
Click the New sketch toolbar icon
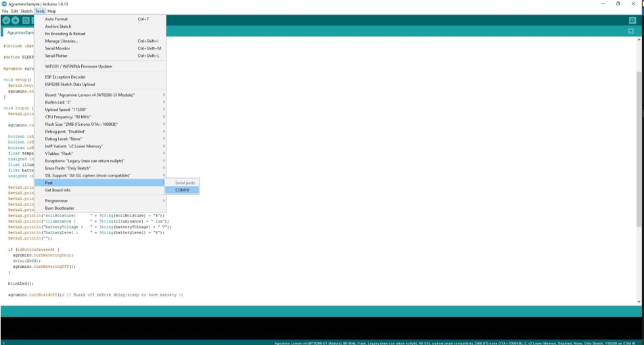(x=26, y=20)
